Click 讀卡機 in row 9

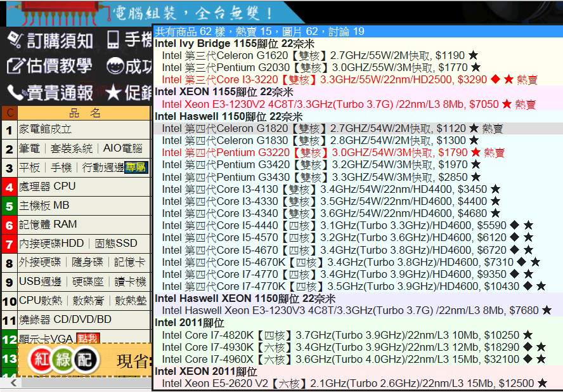131,282
